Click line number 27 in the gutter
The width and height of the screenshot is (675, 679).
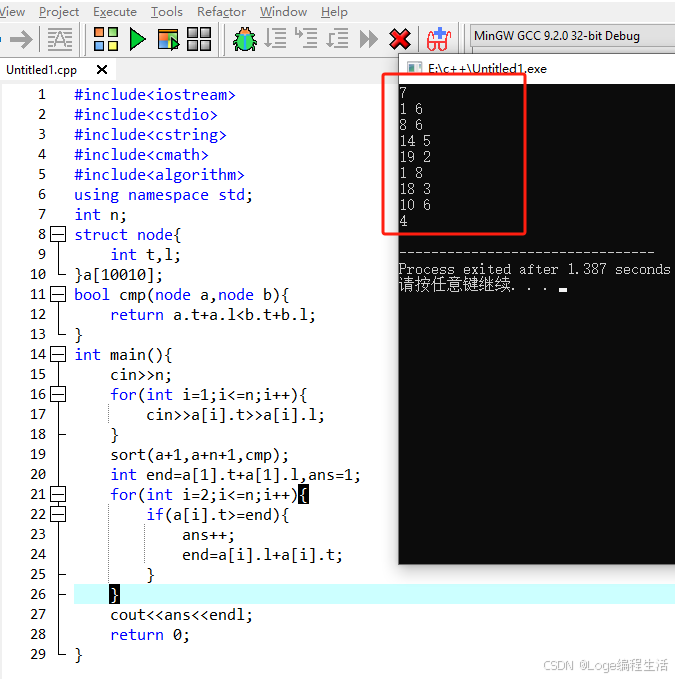38,614
